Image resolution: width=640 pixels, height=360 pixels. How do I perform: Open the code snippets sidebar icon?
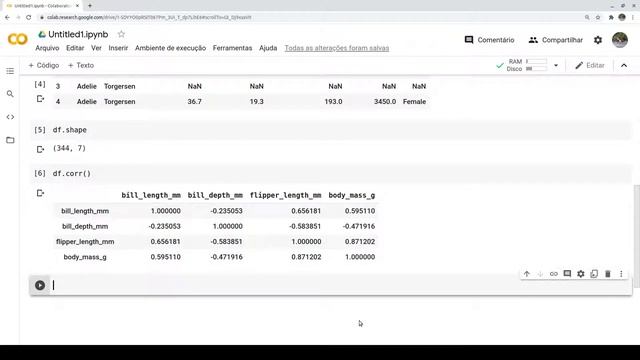(10, 117)
